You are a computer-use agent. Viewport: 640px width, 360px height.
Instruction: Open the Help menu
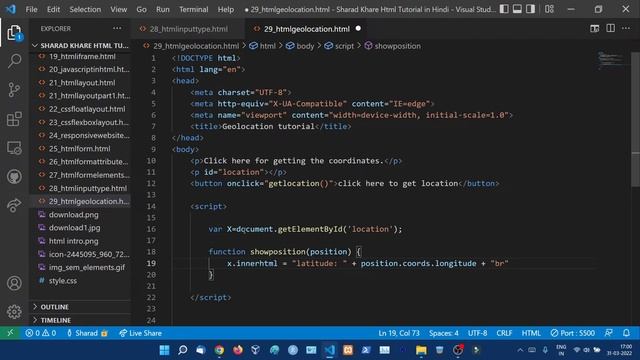click(x=225, y=9)
